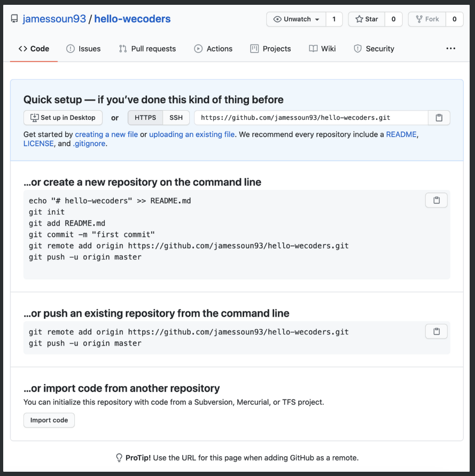Switch clone URL to SSH
Screen dimensions: 475x476
click(x=176, y=118)
